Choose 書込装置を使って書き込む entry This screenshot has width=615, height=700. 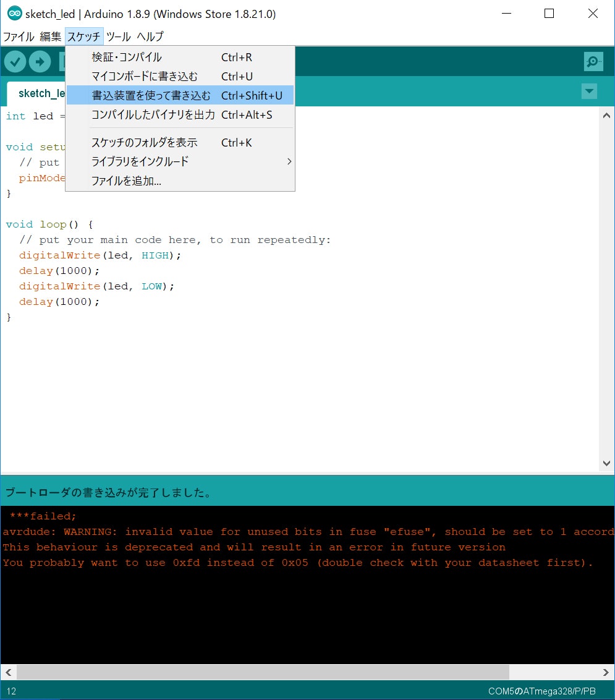coord(180,95)
